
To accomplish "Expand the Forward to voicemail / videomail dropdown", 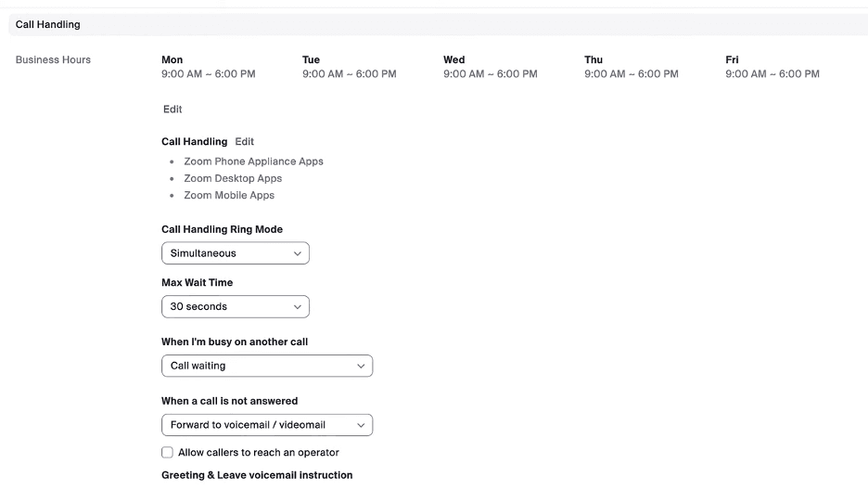I will click(x=266, y=425).
